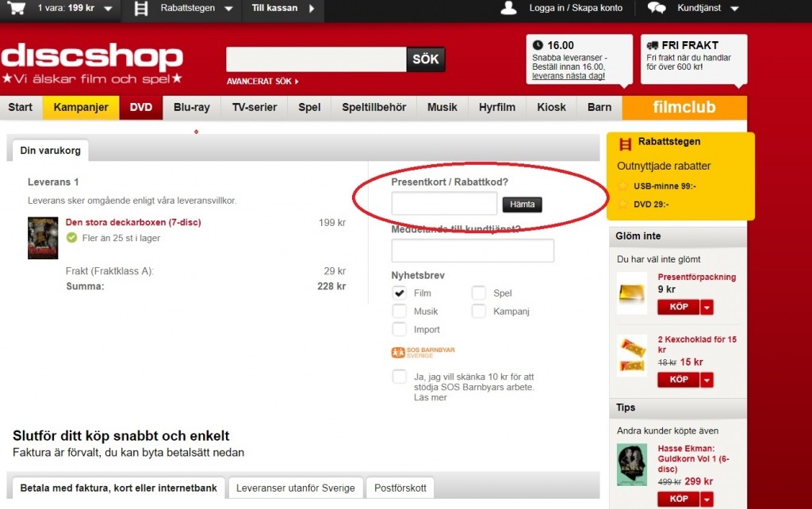Click the Presentförpackning product link
The image size is (812, 509).
click(696, 277)
